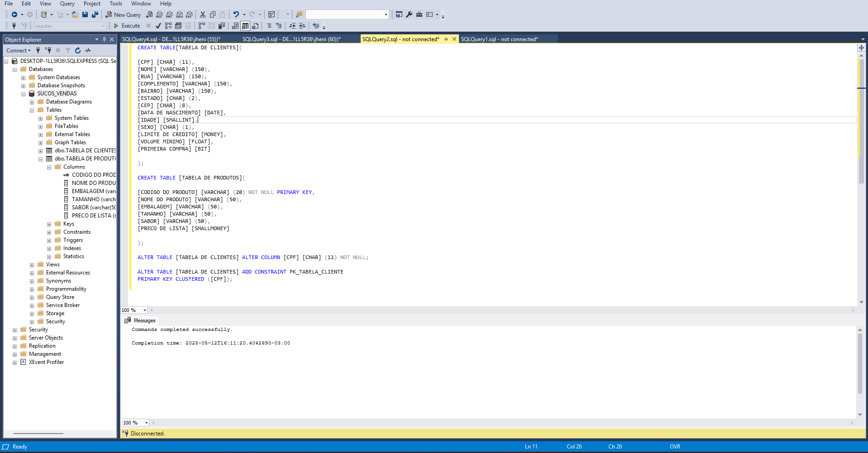Toggle auto-hide pin on Object Explorer

(x=104, y=39)
